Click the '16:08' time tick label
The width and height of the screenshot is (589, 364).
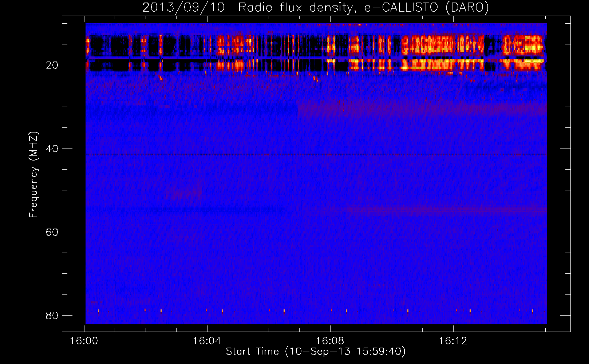click(330, 341)
